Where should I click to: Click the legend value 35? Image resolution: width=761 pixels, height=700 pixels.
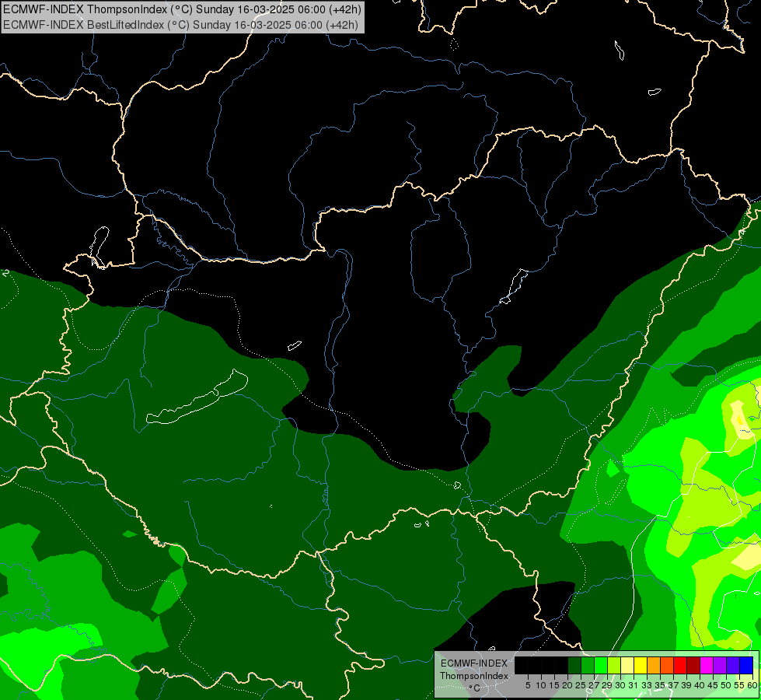click(x=660, y=685)
